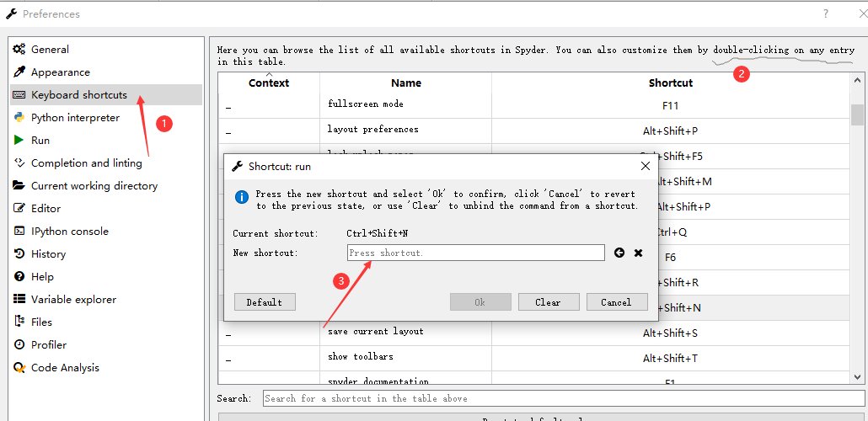Screen dimensions: 868x421
Task: Click the F6 shortcut cell
Action: 670,258
